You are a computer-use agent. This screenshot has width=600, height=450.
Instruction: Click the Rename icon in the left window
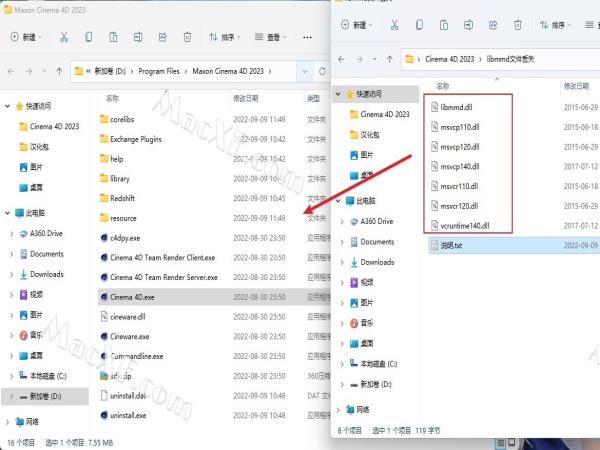click(x=138, y=37)
